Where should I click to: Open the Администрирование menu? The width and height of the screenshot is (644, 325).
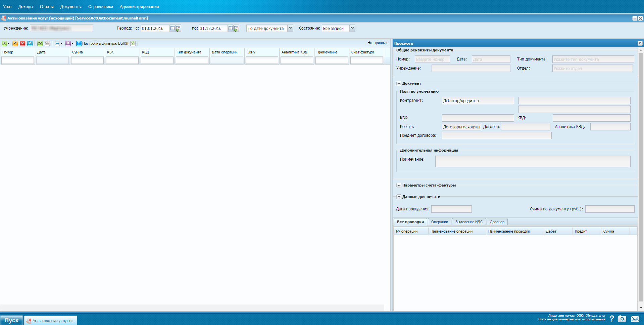(x=139, y=6)
